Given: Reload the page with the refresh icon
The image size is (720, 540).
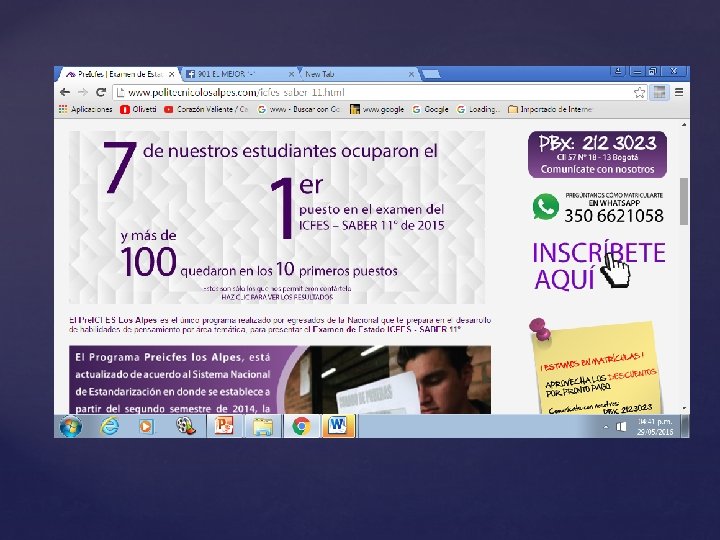Looking at the screenshot, I should [101, 92].
